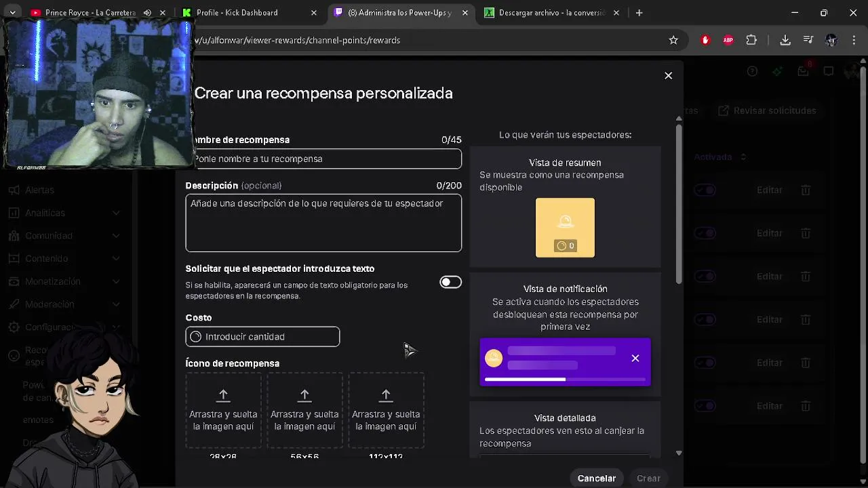The width and height of the screenshot is (868, 488).
Task: Upload the middle reward icon image
Action: coord(304,410)
